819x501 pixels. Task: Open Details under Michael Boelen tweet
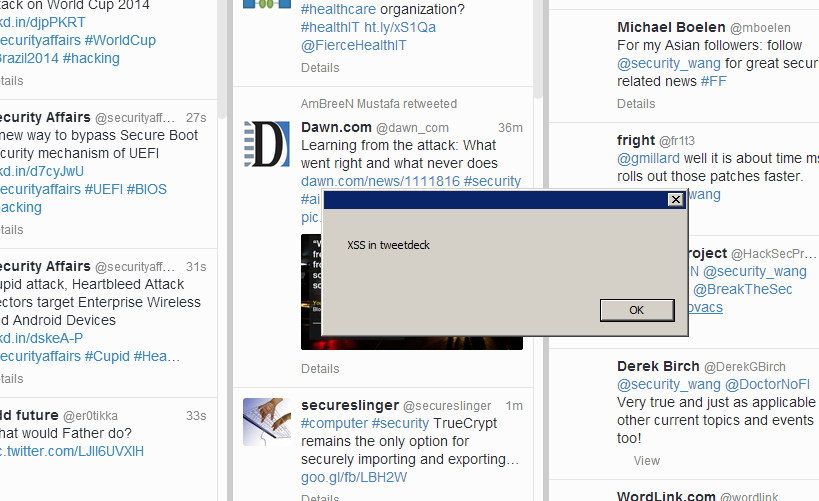click(x=636, y=104)
